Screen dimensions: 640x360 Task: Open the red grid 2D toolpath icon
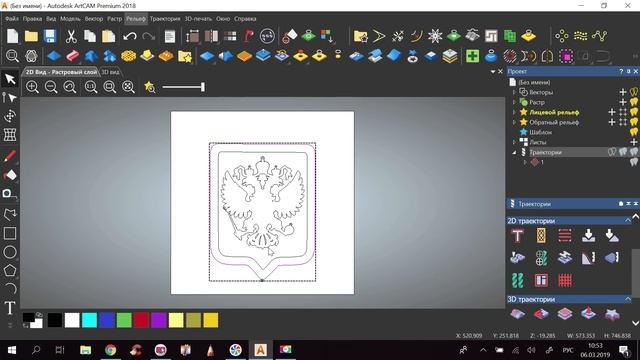pyautogui.click(x=565, y=280)
